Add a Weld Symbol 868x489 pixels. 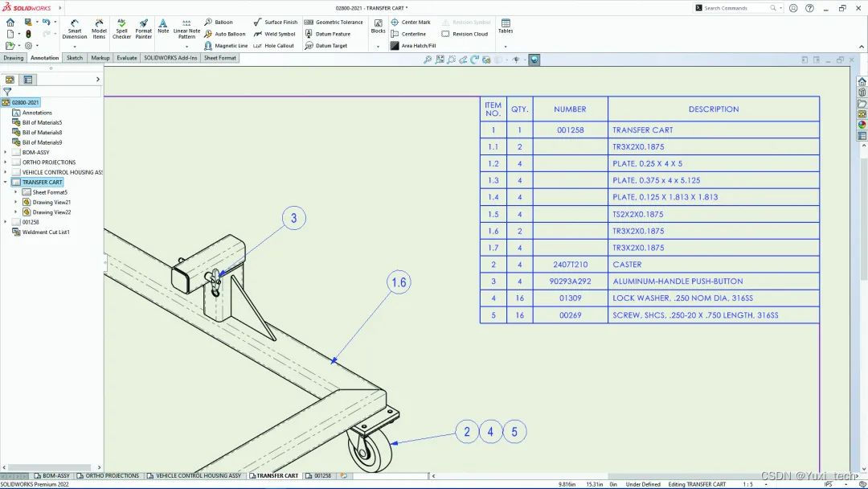point(276,34)
